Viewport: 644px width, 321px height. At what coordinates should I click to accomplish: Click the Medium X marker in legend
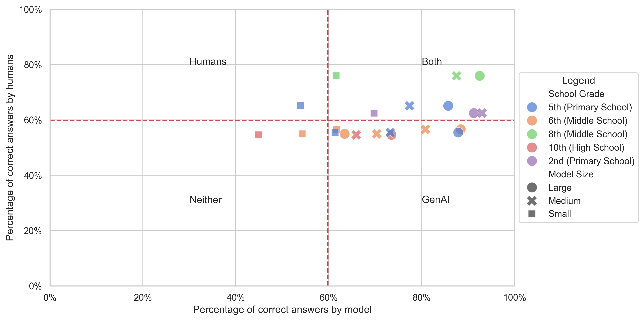[532, 201]
